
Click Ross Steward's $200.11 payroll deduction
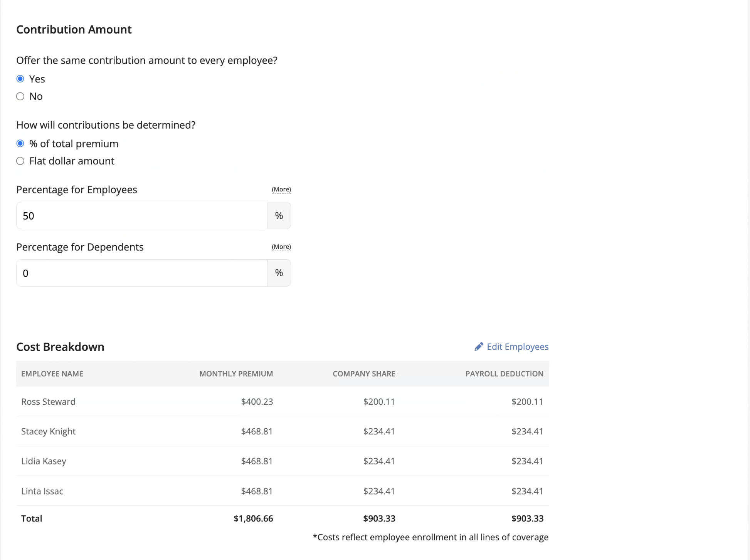coord(527,402)
